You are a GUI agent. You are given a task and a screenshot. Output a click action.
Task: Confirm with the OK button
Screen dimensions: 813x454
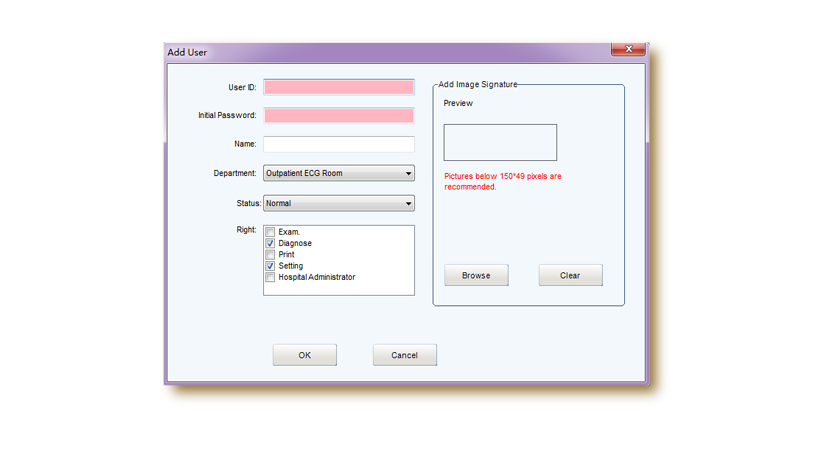(305, 355)
